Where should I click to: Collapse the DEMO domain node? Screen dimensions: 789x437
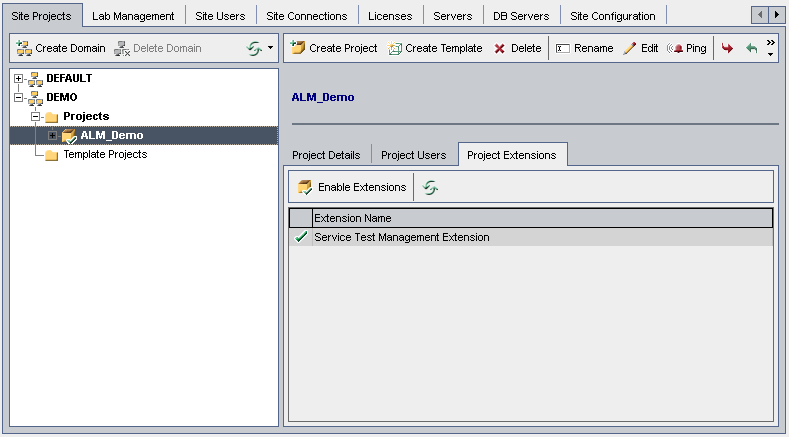pyautogui.click(x=19, y=98)
